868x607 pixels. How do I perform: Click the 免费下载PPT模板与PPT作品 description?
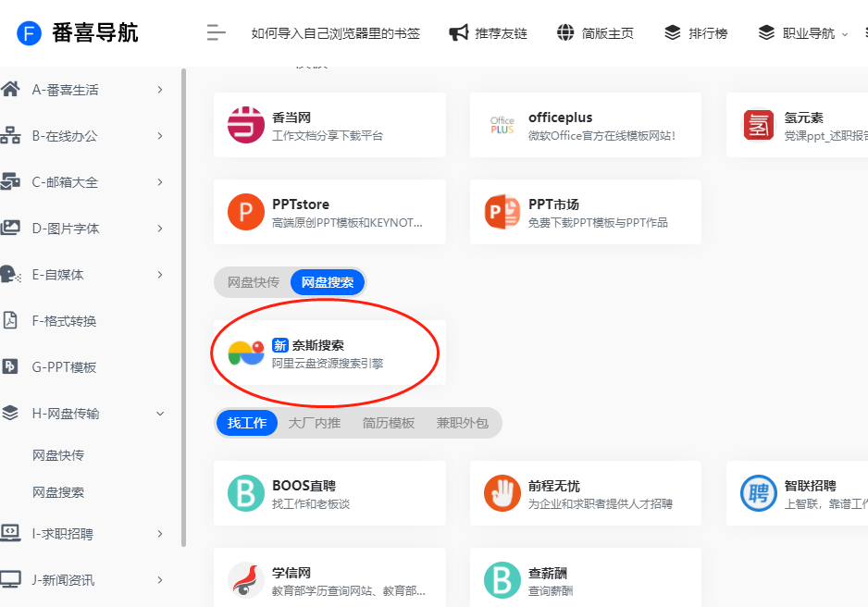point(598,222)
